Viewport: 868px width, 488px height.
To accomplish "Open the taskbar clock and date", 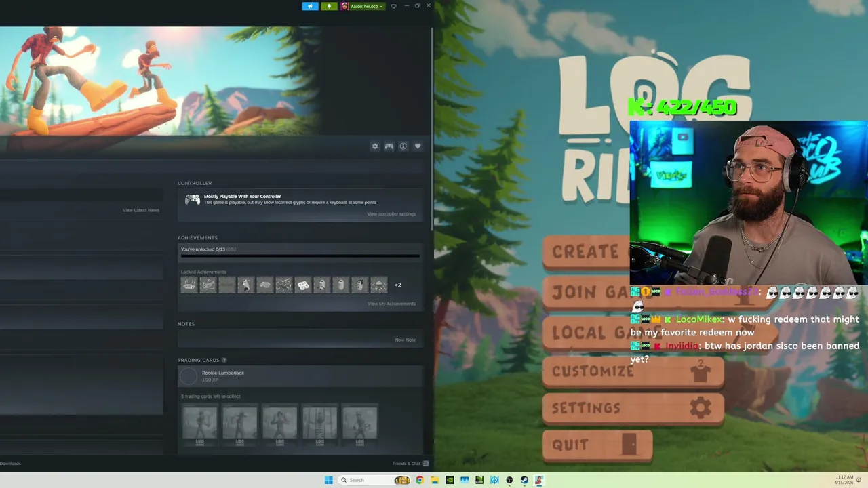I will click(844, 480).
